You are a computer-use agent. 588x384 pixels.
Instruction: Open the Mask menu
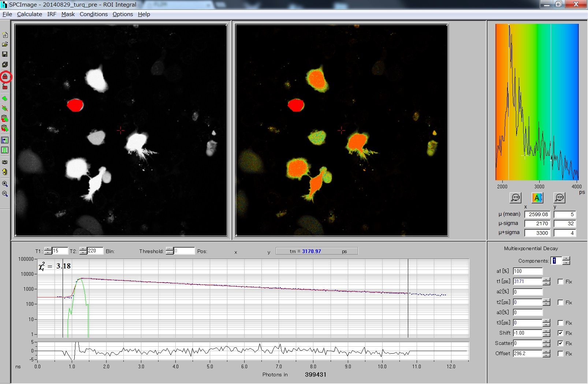point(68,14)
